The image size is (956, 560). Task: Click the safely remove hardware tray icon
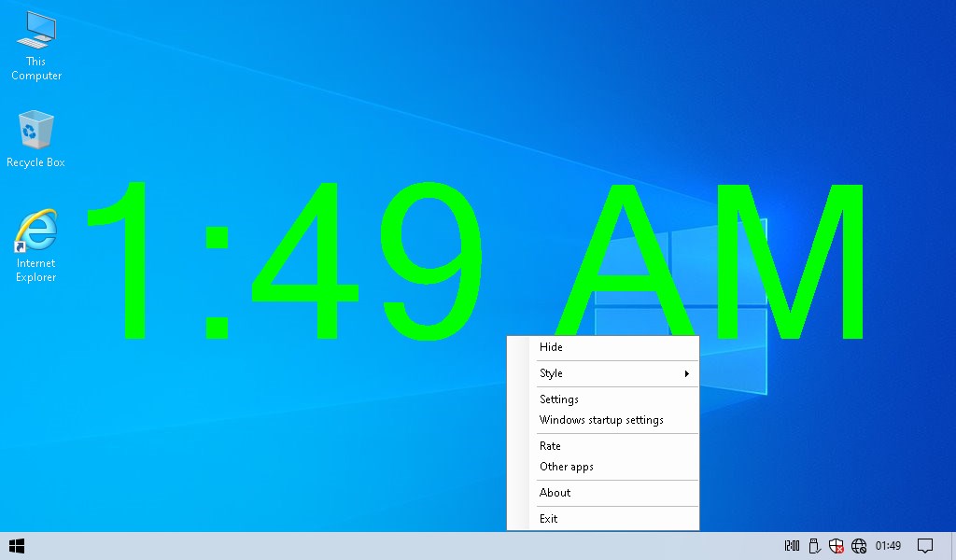click(814, 545)
